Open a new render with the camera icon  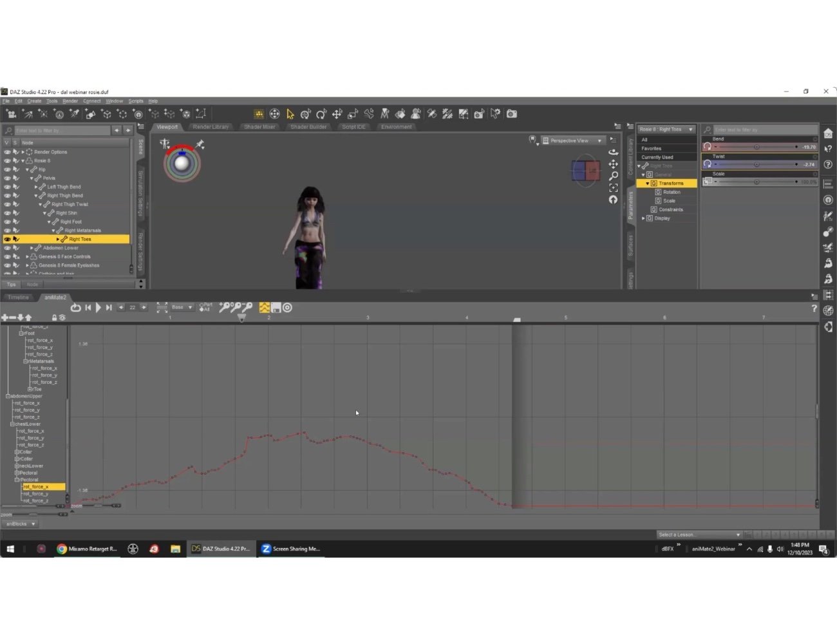point(511,114)
